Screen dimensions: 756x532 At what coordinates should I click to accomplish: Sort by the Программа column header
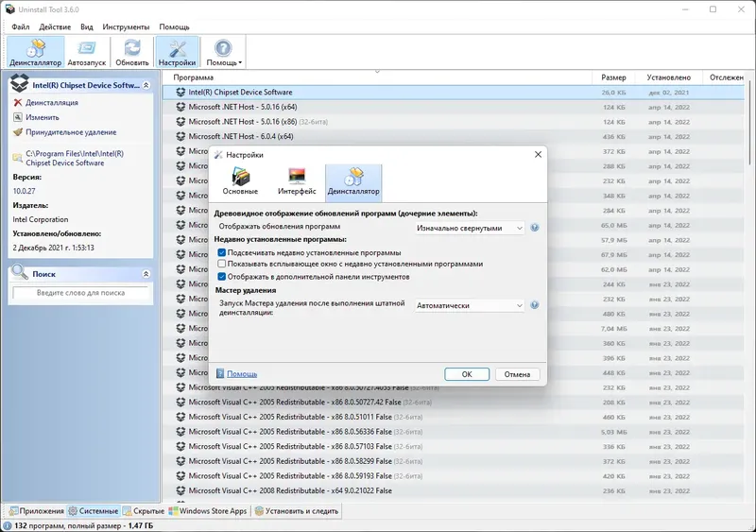click(x=376, y=77)
